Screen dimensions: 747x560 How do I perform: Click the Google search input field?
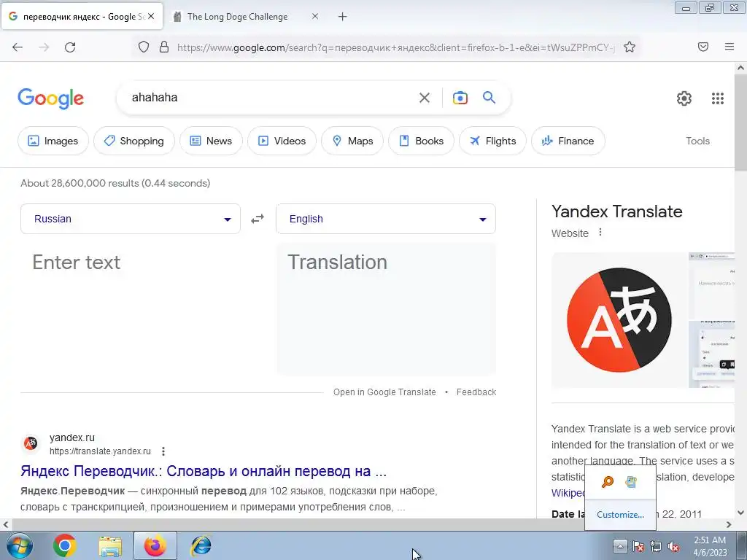point(269,98)
